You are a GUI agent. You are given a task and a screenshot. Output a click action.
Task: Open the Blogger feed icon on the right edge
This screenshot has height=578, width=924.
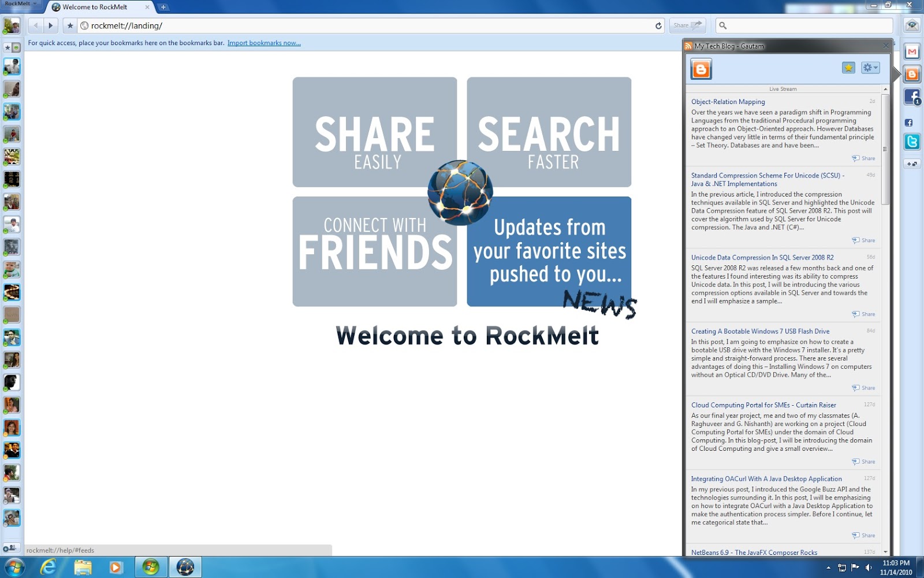point(912,74)
